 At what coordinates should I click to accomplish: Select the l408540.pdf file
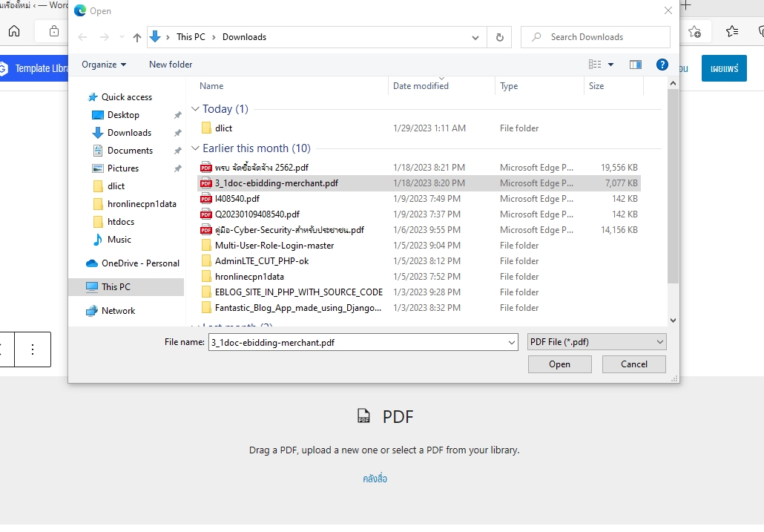[237, 199]
